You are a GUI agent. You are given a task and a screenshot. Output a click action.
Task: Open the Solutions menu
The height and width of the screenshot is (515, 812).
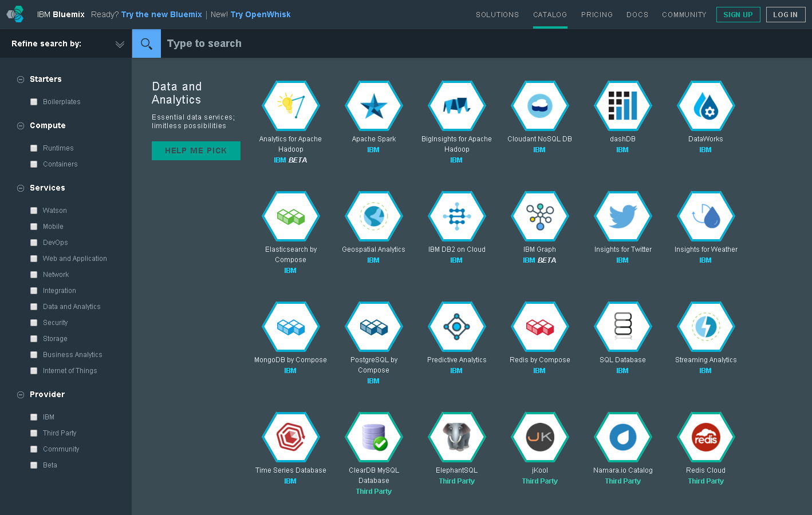pos(497,15)
